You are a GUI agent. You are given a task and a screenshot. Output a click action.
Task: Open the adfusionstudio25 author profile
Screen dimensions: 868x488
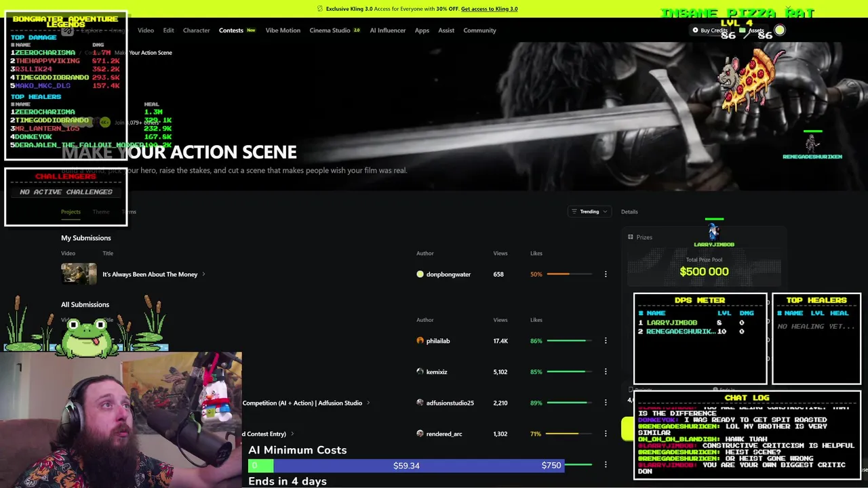[450, 403]
